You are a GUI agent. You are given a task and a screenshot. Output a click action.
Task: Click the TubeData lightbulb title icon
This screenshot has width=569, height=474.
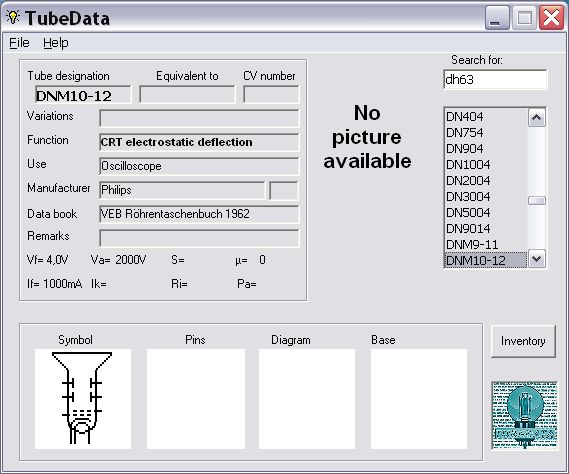click(13, 17)
